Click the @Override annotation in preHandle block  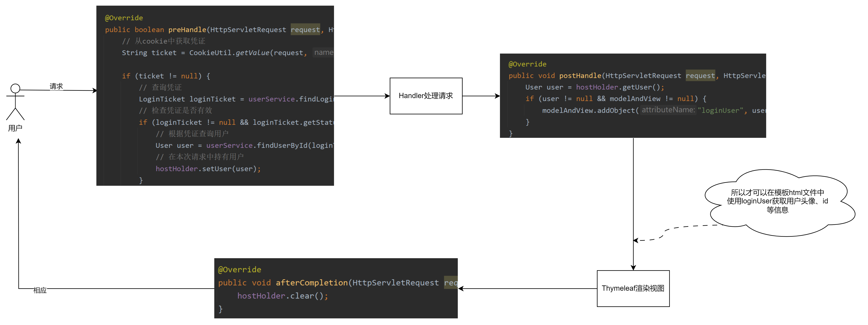(x=124, y=18)
